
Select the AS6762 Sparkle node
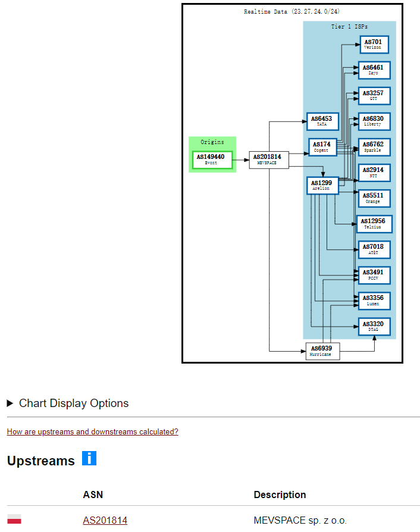(374, 147)
